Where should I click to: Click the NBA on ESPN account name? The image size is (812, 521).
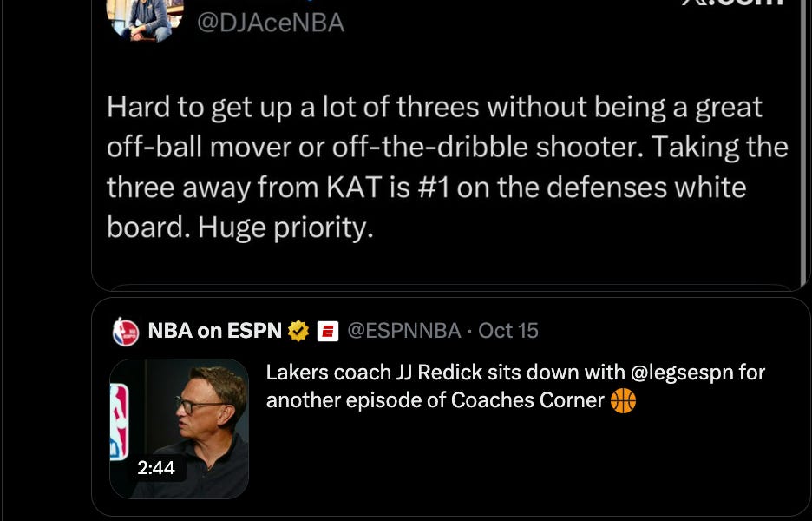click(x=214, y=331)
